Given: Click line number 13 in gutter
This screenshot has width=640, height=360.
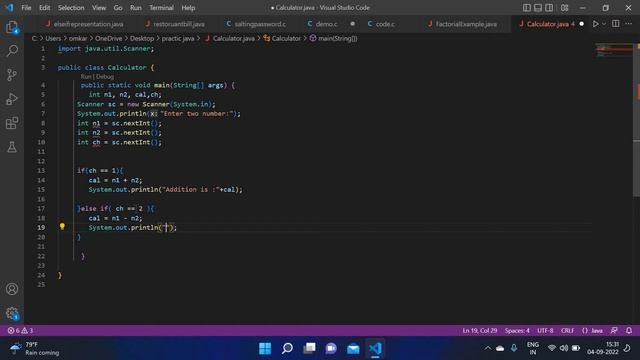Looking at the screenshot, I should 41,171.
